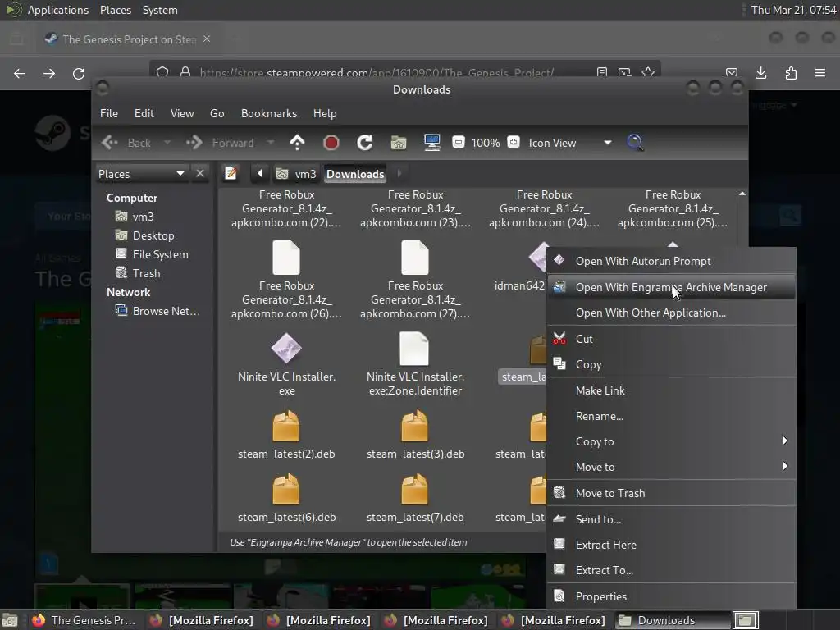Screen dimensions: 840x630
Task: Expand the Copy to submenu arrow
Action: tap(785, 441)
